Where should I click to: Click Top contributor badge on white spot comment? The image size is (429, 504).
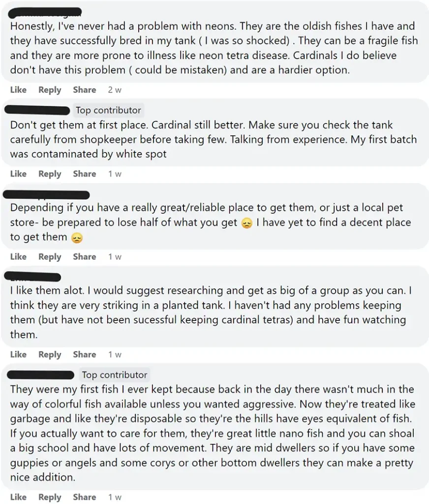pyautogui.click(x=108, y=110)
